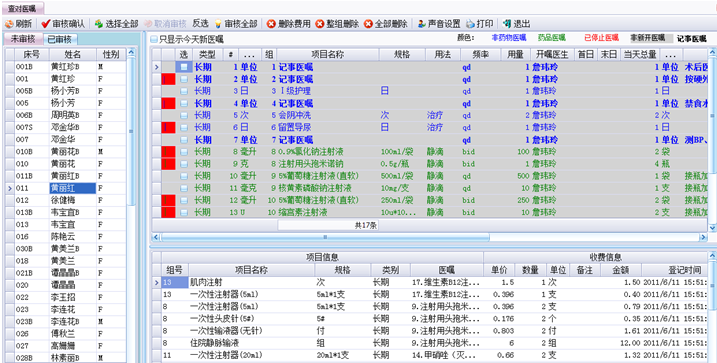Click orders grid horizontal scrollbar right arrow

[704, 237]
